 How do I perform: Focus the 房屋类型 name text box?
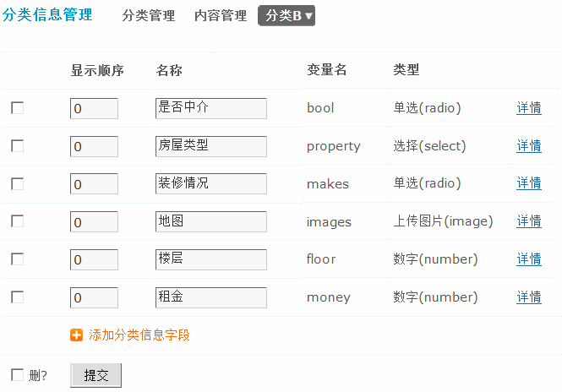tap(210, 146)
